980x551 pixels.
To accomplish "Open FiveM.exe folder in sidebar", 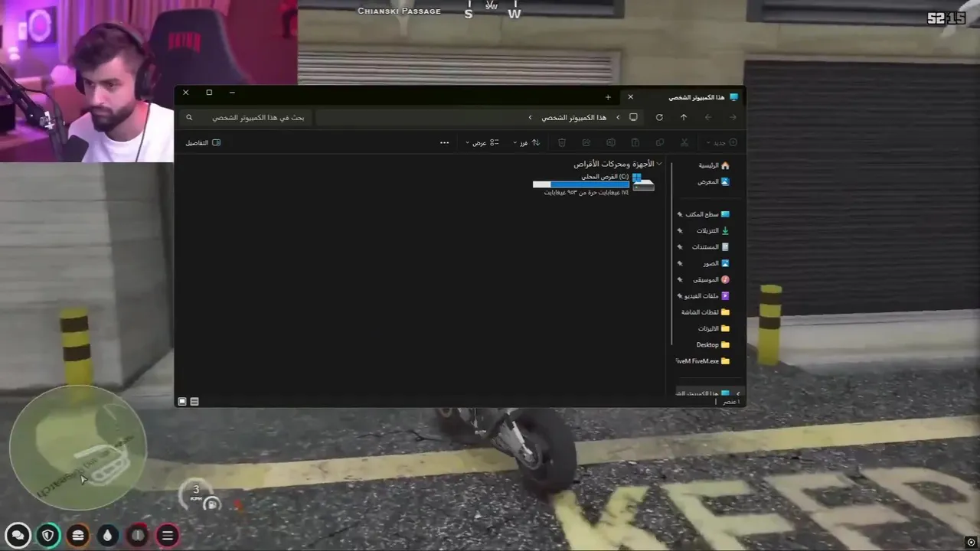I will pos(703,360).
